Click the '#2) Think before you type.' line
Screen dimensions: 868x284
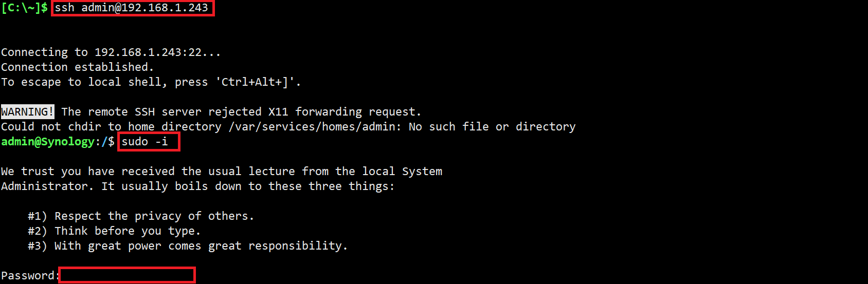click(114, 231)
